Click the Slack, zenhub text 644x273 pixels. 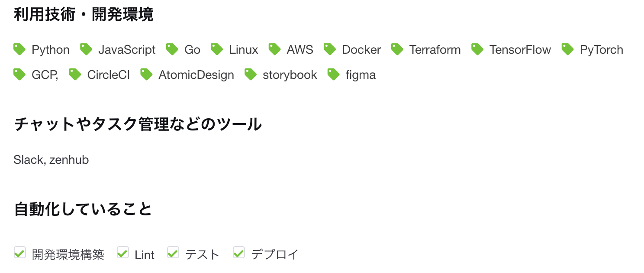[52, 159]
